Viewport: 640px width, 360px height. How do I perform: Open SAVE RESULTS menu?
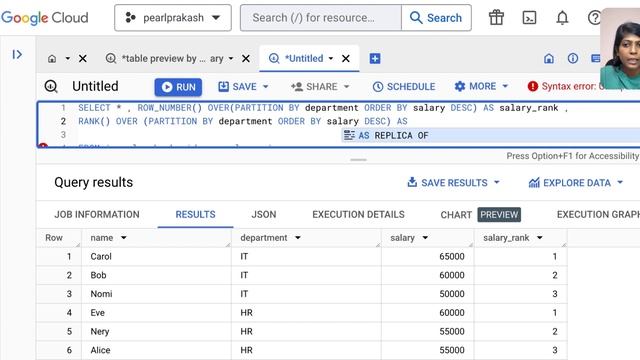click(453, 182)
